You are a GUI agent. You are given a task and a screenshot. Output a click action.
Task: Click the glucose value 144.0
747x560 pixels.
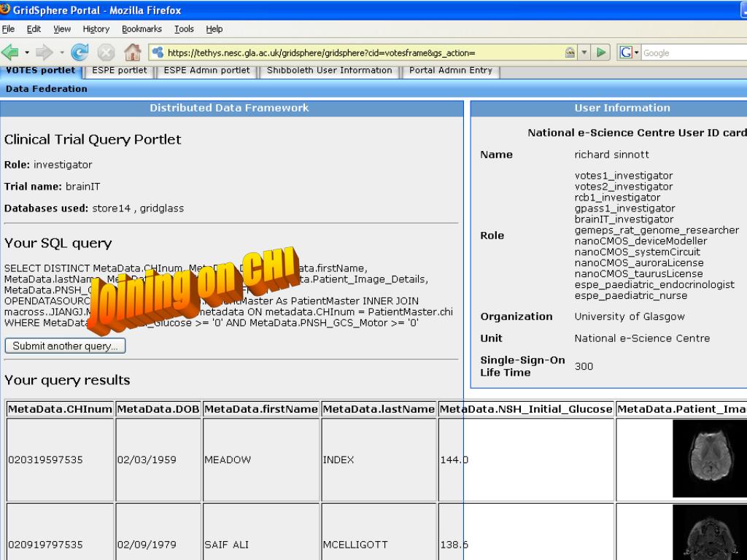pyautogui.click(x=454, y=460)
